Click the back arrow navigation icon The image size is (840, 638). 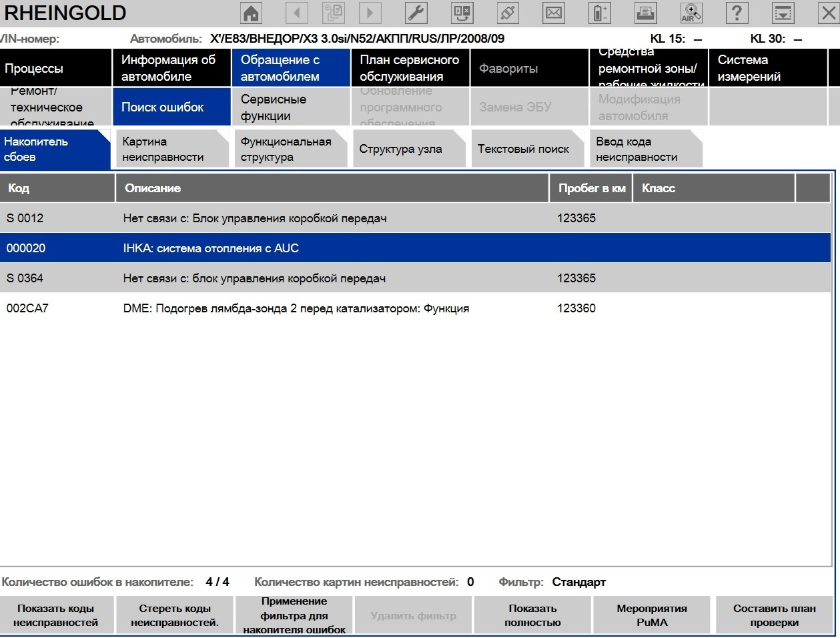[x=297, y=13]
